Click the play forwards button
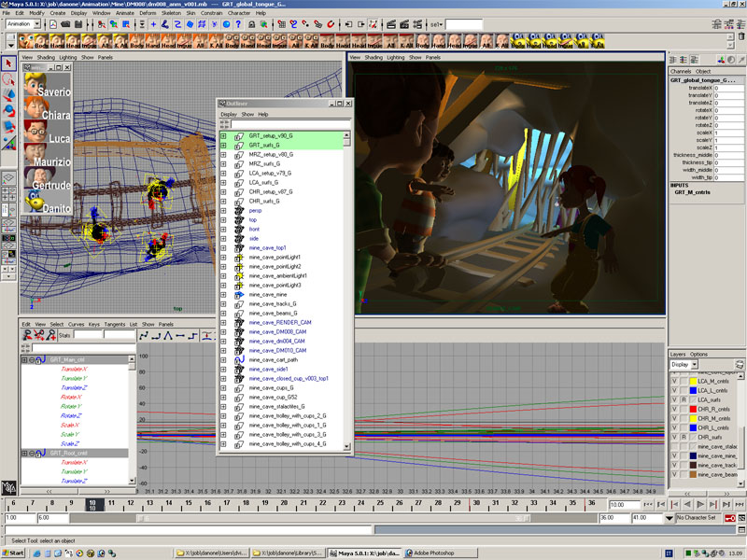This screenshot has width=747, height=560. point(699,504)
